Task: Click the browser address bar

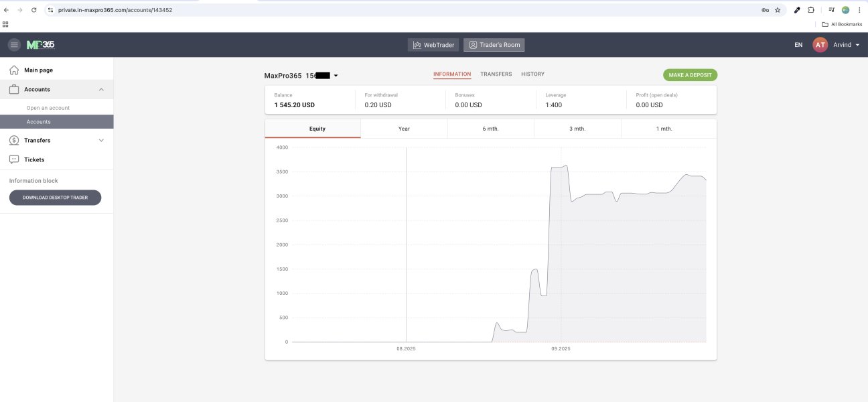Action: (x=402, y=10)
